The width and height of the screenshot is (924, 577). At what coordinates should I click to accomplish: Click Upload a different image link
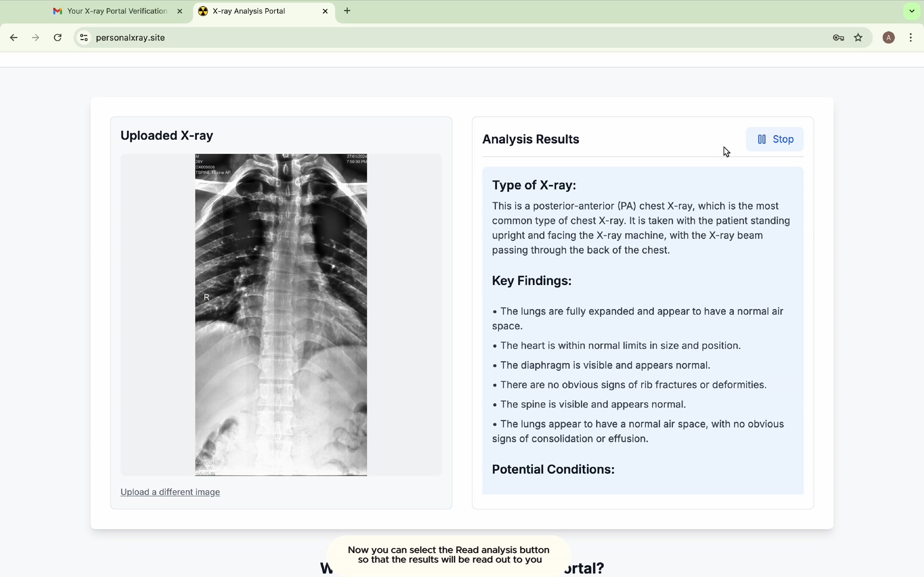170,492
